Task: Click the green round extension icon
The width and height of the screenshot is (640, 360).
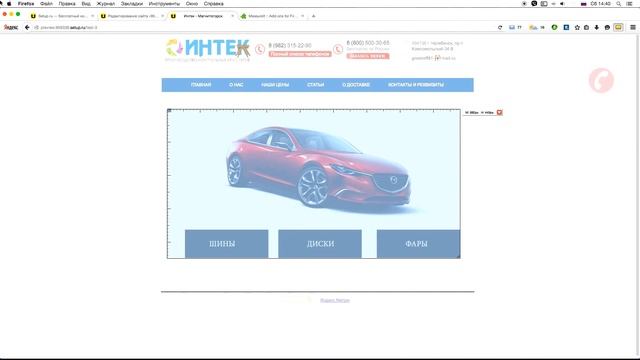Action: click(554, 27)
